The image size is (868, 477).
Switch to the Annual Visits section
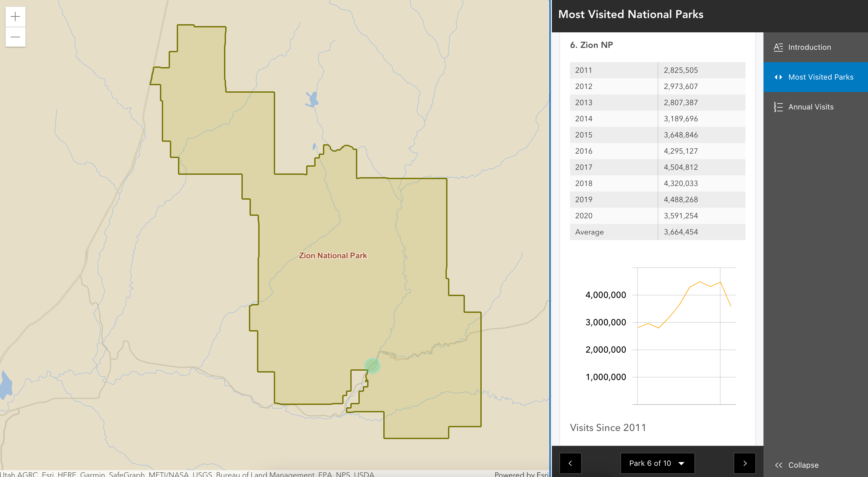[x=811, y=107]
